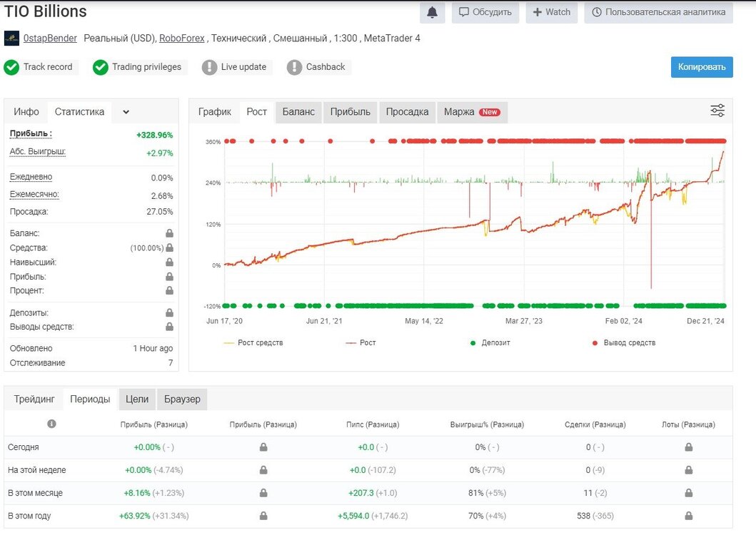Viewport: 756px width, 535px height.
Task: Open the График chart tab
Action: (x=215, y=112)
